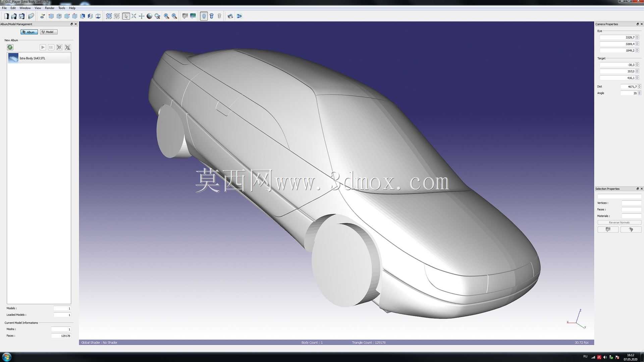Float the Camera Properties panel
The height and width of the screenshot is (362, 644).
(638, 24)
